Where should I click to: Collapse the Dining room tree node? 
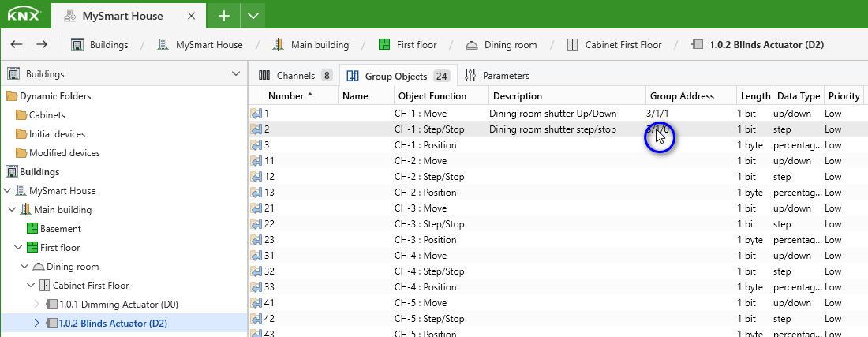point(24,267)
